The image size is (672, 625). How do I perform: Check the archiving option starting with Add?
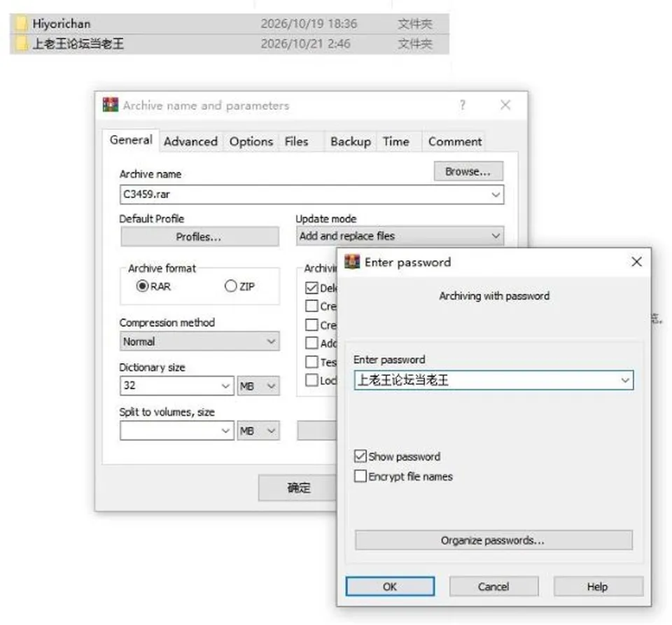click(x=311, y=343)
